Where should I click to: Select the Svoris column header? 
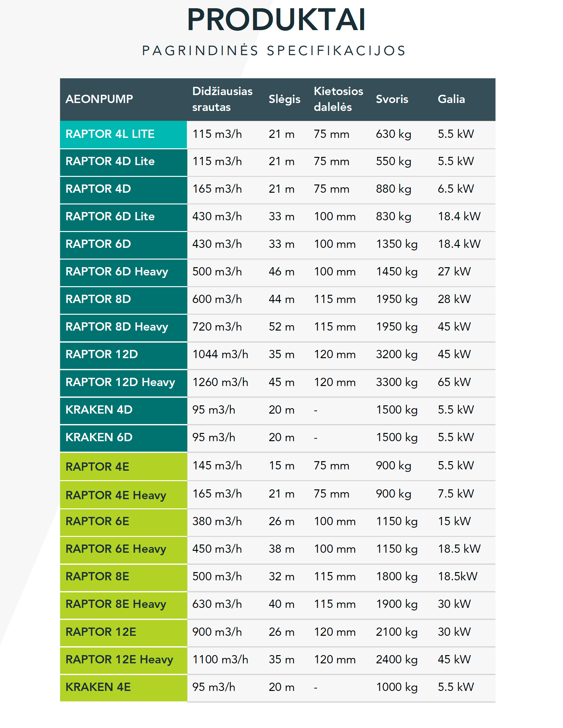click(x=392, y=99)
